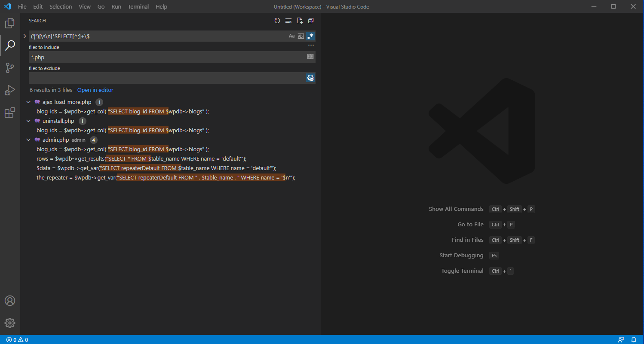
Task: Open the the_repeater get_var match
Action: [166, 178]
